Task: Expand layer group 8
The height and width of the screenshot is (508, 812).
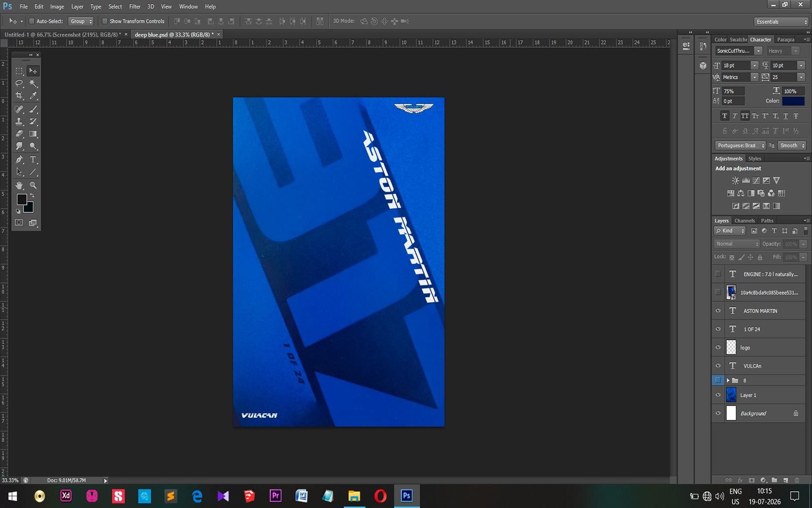Action: click(x=728, y=380)
